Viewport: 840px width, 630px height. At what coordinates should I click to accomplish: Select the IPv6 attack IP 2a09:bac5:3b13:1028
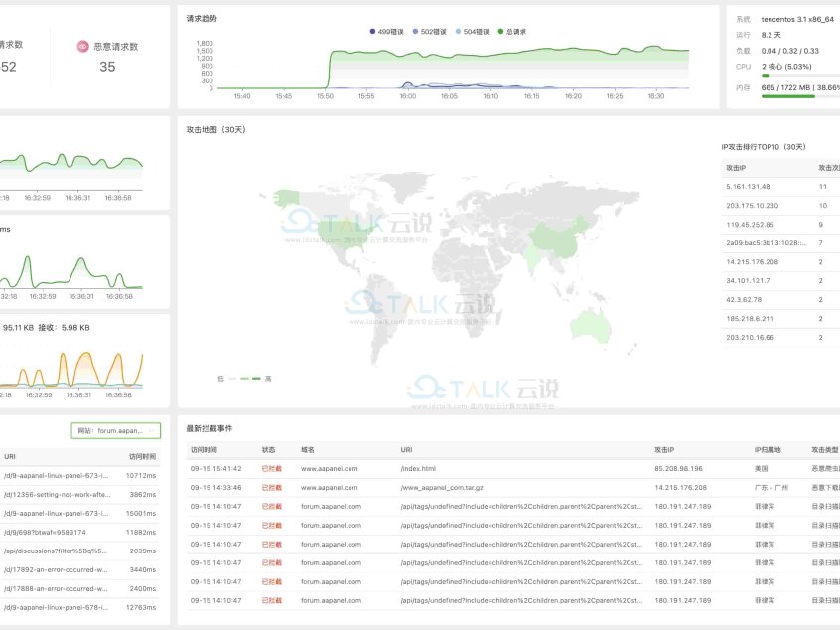[x=767, y=243]
